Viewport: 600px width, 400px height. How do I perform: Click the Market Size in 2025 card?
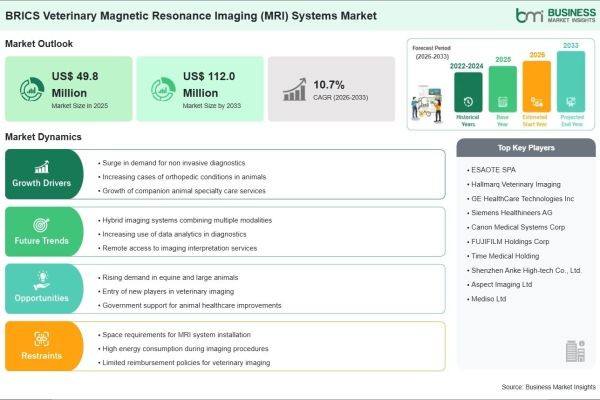68,89
